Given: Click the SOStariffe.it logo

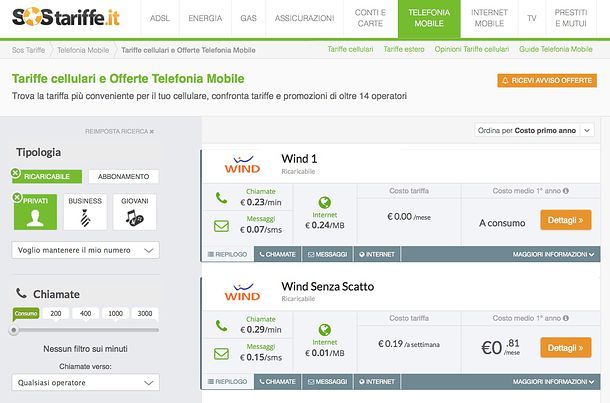Looking at the screenshot, I should (x=65, y=17).
